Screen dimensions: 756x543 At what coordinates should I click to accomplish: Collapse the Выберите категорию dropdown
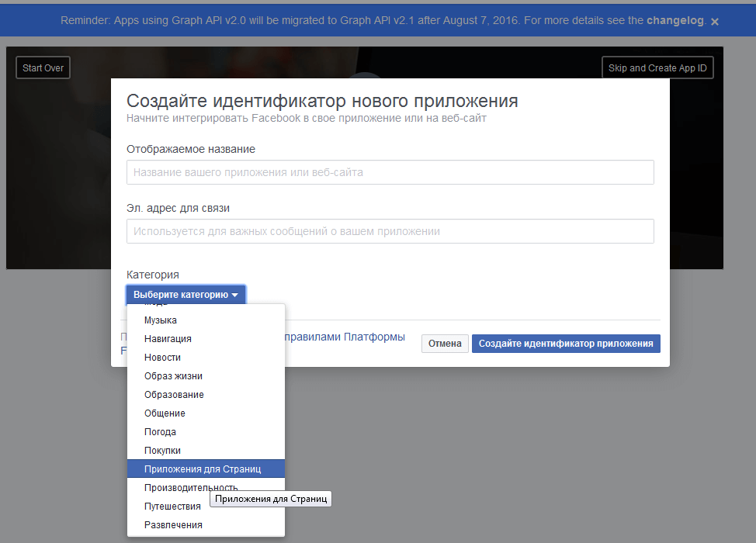[186, 295]
